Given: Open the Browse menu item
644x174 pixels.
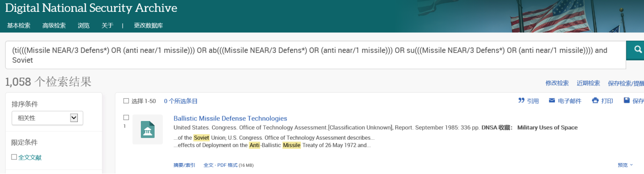Looking at the screenshot, I should [x=84, y=26].
